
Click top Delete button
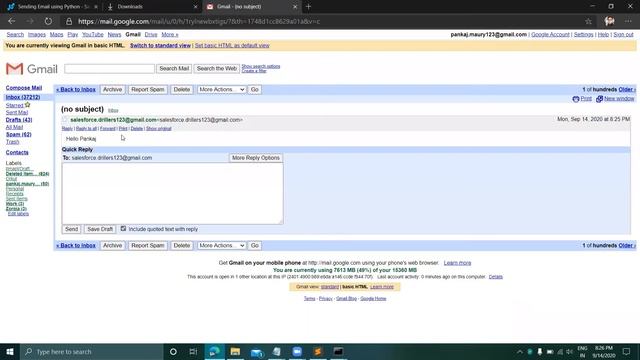pos(182,89)
